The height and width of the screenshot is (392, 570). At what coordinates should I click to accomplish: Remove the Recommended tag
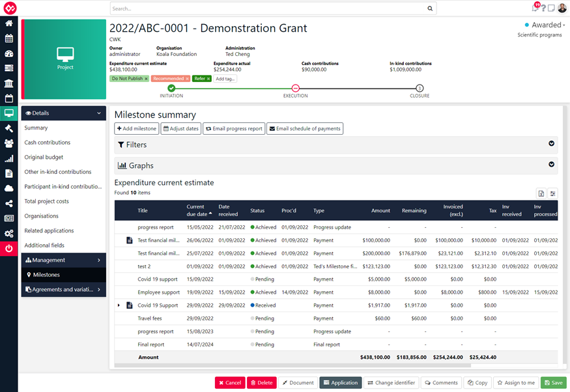click(187, 79)
